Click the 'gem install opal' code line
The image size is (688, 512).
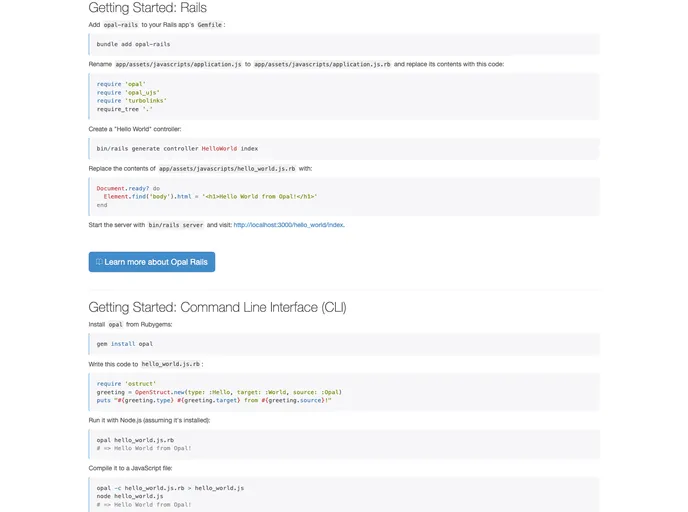(x=125, y=344)
